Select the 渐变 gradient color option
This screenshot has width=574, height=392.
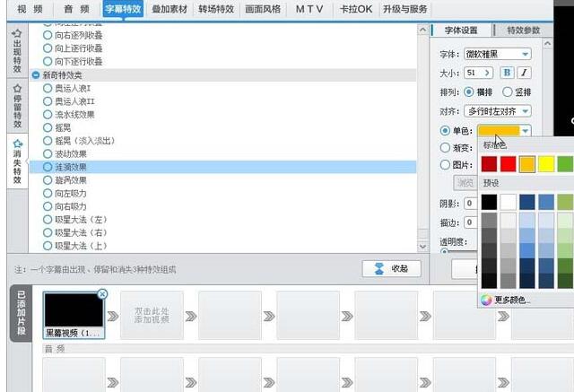[x=446, y=147]
